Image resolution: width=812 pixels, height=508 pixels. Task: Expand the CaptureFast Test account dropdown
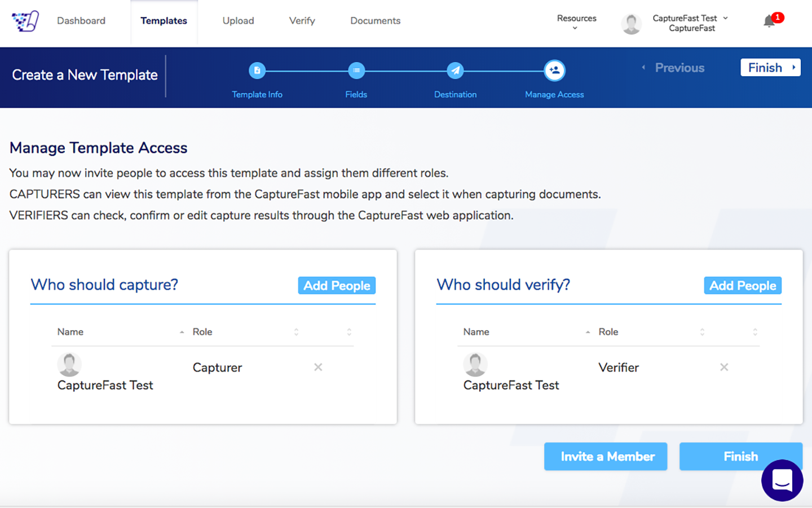(690, 23)
